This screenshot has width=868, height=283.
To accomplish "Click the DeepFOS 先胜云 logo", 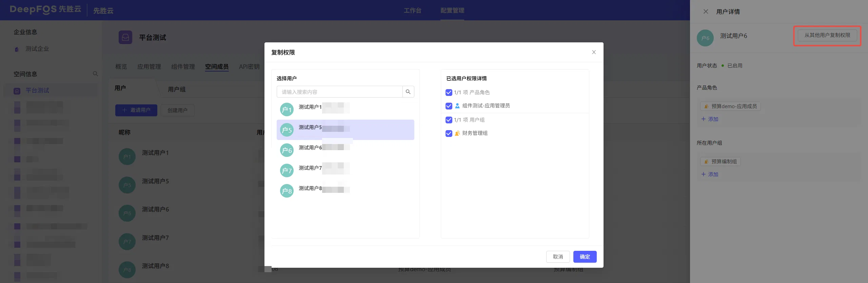I will point(45,9).
